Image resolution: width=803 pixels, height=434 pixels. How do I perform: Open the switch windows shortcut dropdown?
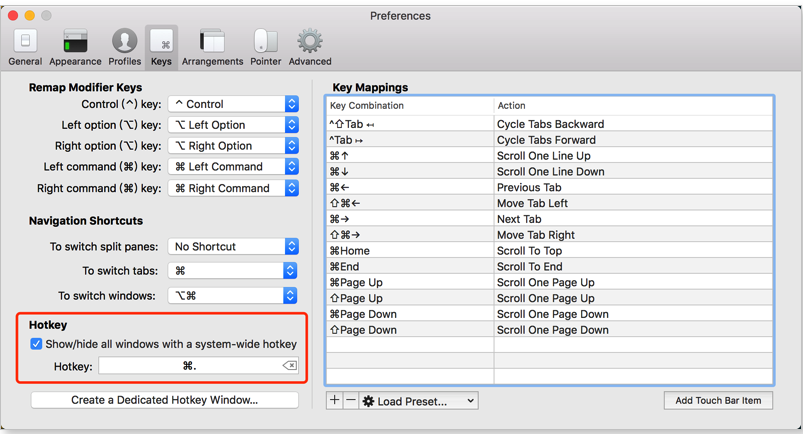[x=233, y=296]
